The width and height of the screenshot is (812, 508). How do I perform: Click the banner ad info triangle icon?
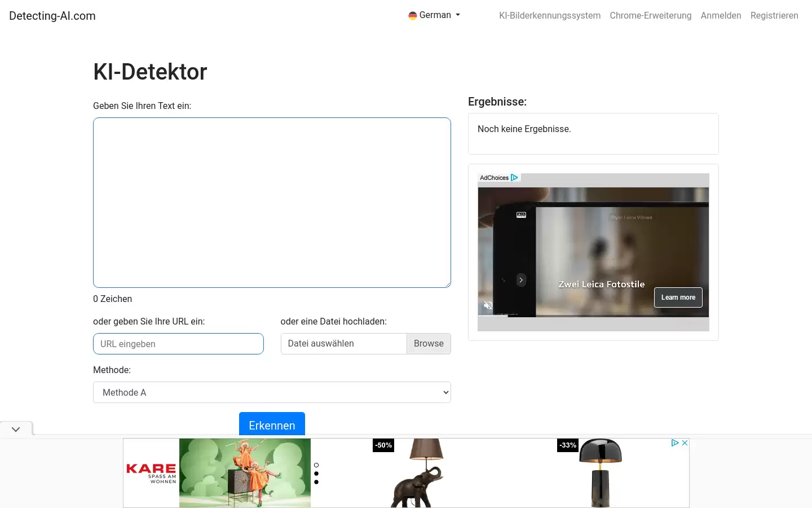coord(675,443)
